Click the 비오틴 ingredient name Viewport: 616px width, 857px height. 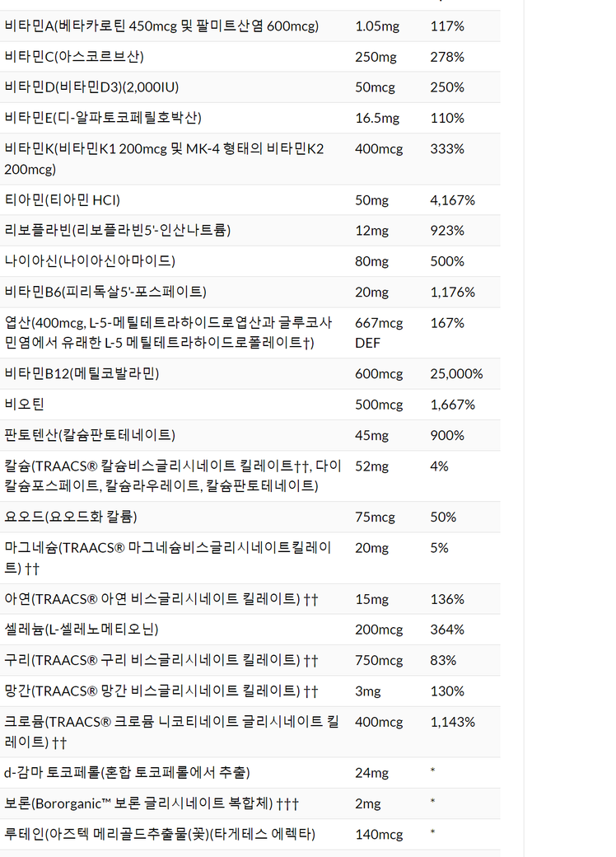25,405
